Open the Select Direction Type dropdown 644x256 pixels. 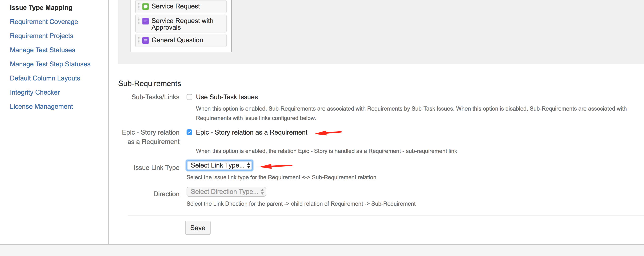[226, 192]
